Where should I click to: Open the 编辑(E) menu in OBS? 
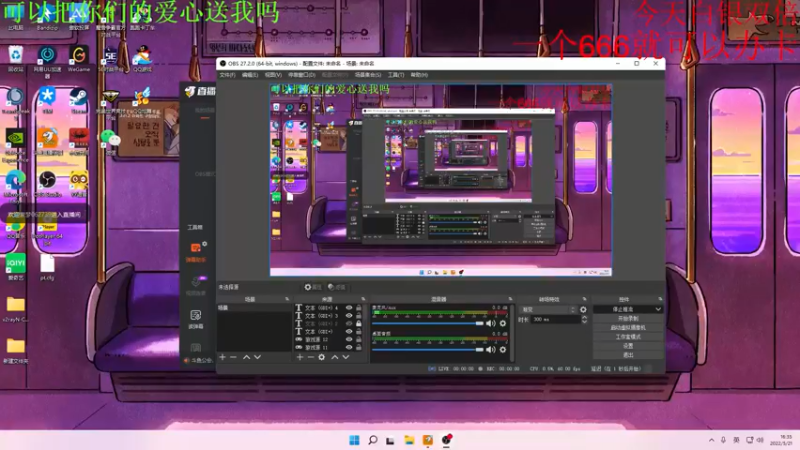(249, 75)
